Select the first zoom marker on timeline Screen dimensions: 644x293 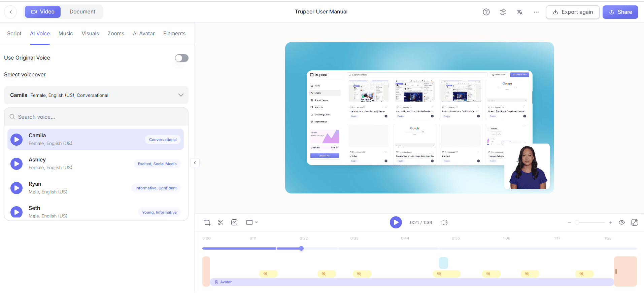point(268,274)
